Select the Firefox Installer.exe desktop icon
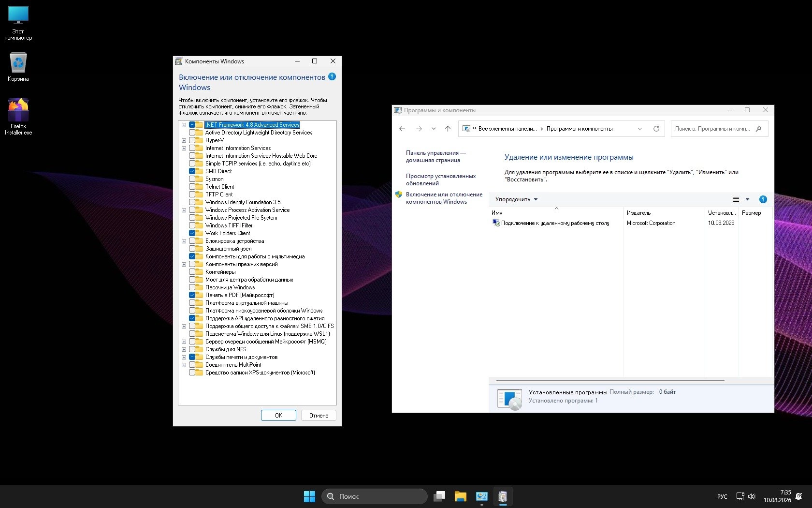Viewport: 812px width, 508px height. click(x=18, y=117)
